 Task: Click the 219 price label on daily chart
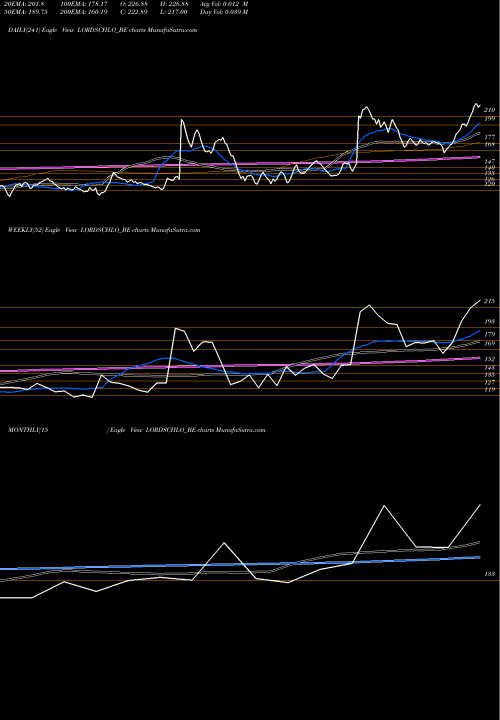tap(489, 110)
